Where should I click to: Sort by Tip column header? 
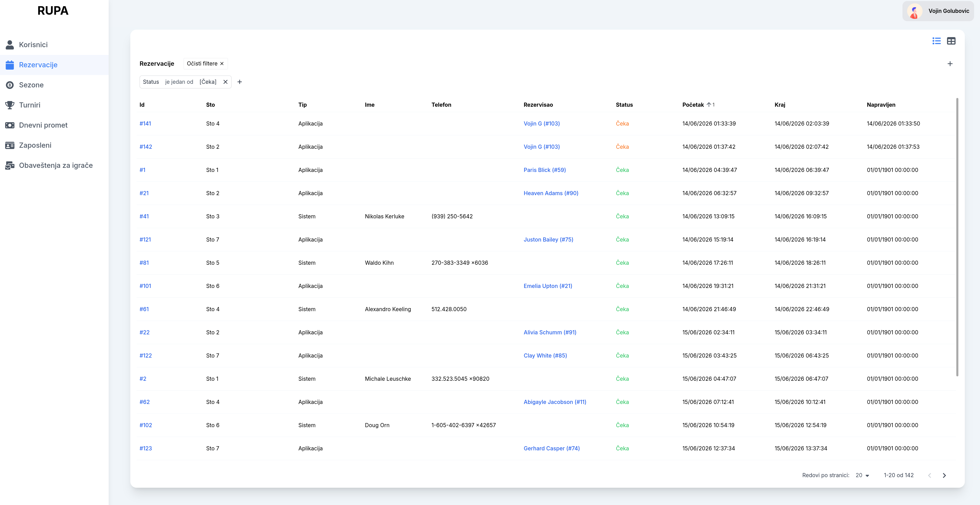tap(302, 105)
